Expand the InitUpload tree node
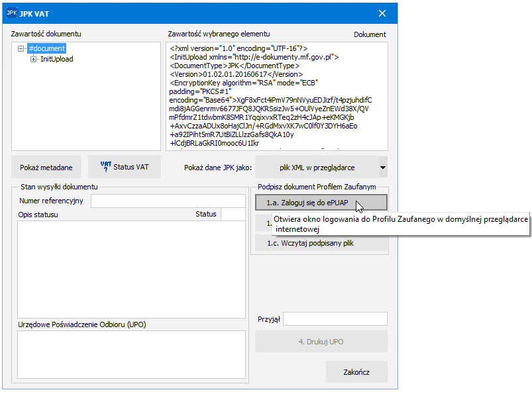 (33, 60)
